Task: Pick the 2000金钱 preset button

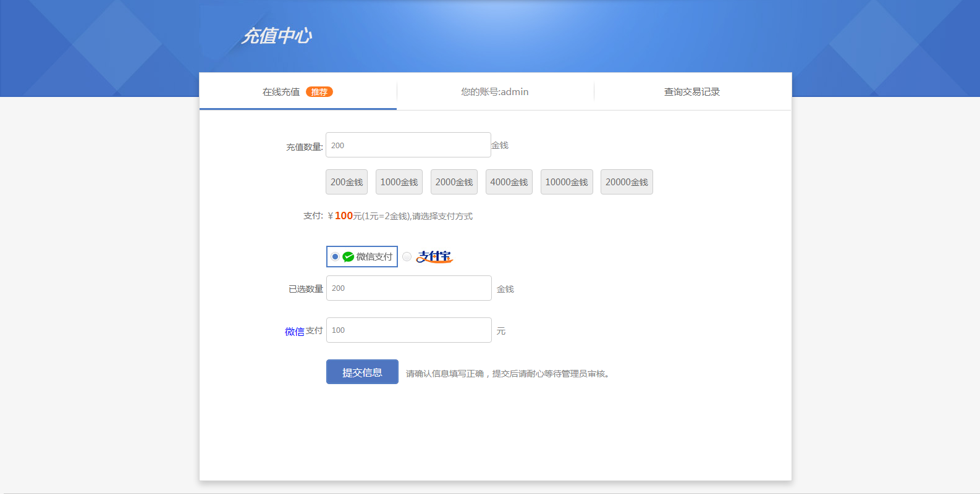Action: (454, 182)
